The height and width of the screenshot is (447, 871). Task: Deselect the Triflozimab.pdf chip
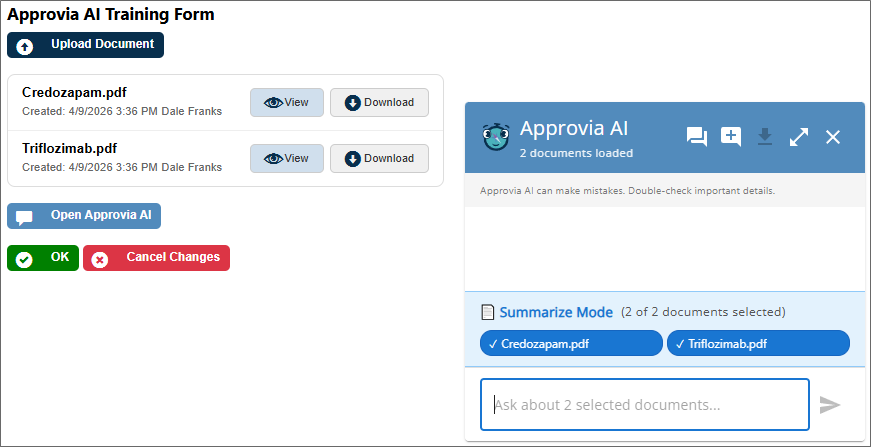coord(758,344)
